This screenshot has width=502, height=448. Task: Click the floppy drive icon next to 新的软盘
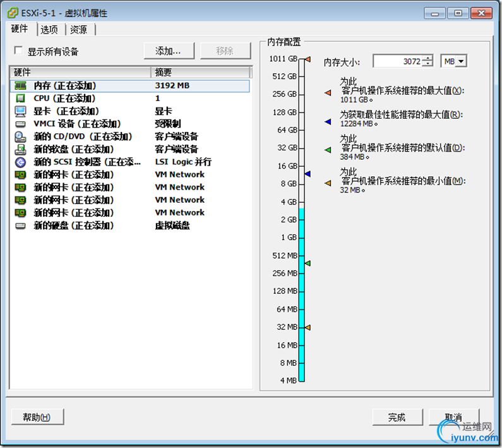(x=20, y=149)
